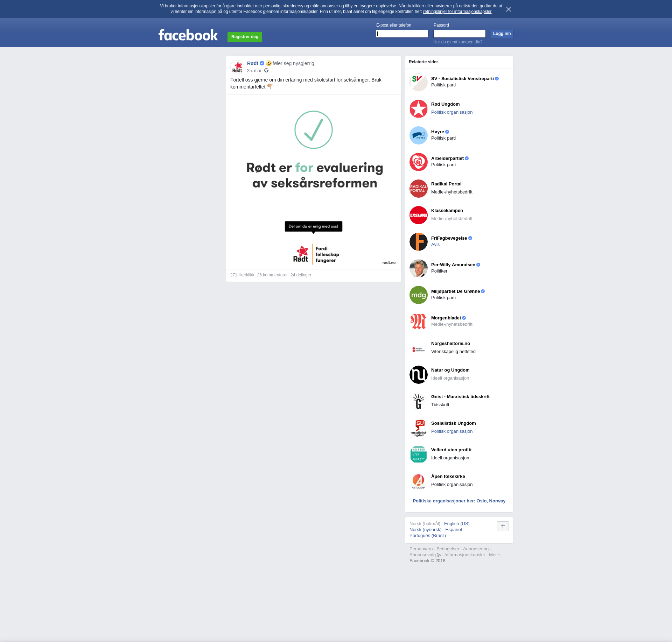Open the Sosialistisk Ungdom page name

point(454,423)
